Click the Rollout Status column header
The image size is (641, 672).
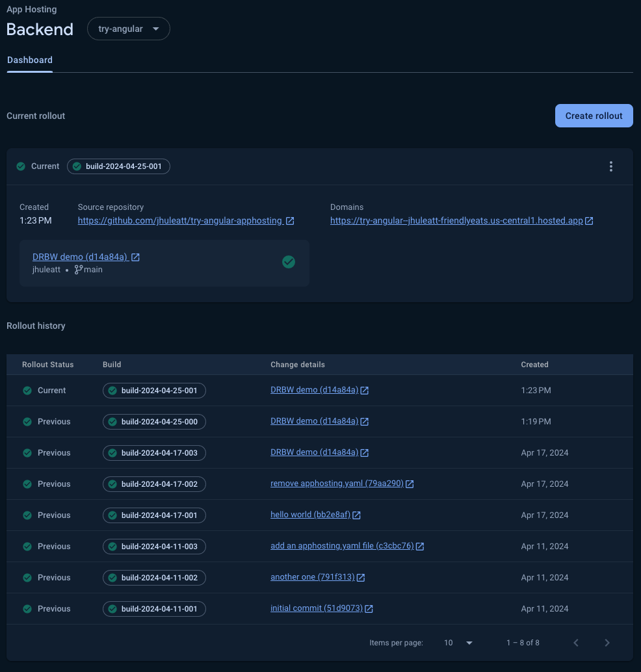[47, 365]
